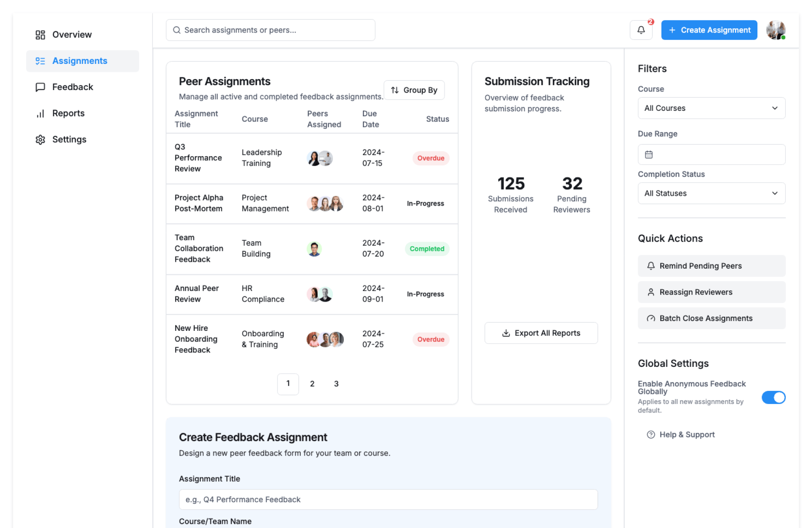
Task: Open the user profile avatar
Action: pos(776,30)
